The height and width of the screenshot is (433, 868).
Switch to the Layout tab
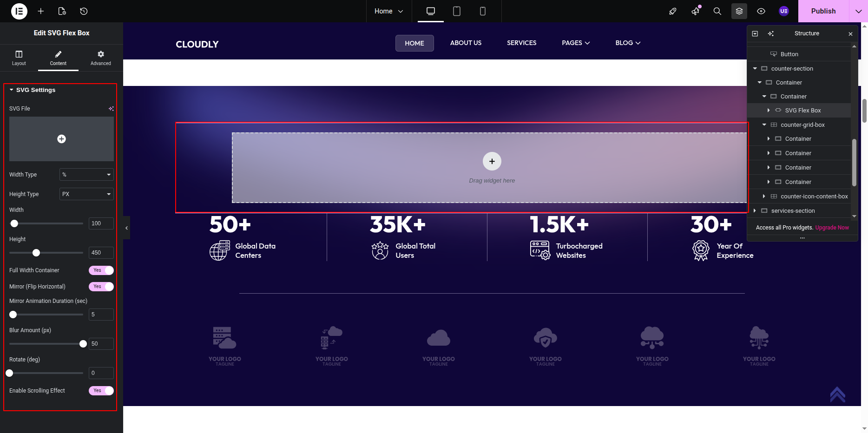tap(19, 58)
